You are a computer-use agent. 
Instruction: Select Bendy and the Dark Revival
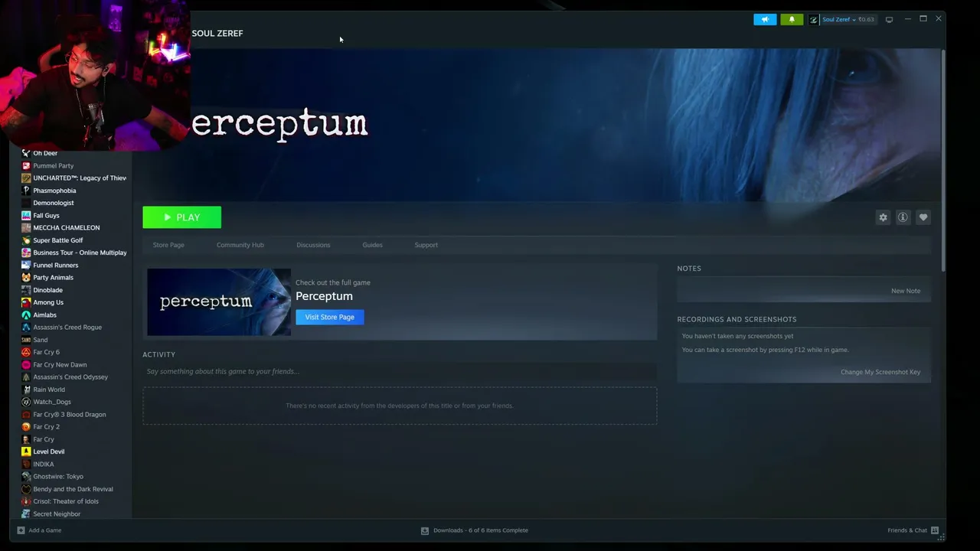pos(73,489)
